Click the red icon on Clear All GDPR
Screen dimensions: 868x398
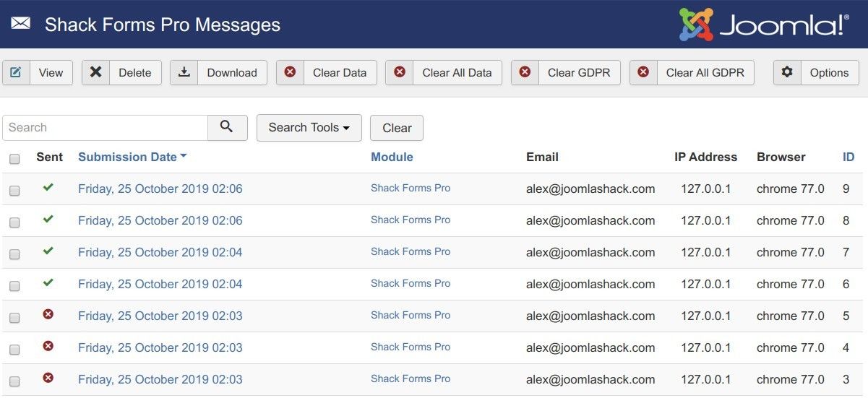(643, 72)
